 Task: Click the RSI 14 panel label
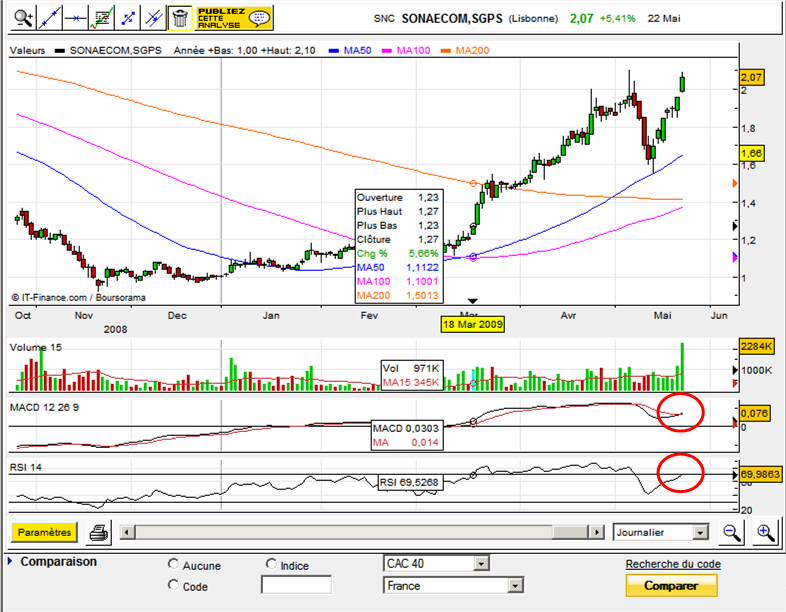click(26, 468)
